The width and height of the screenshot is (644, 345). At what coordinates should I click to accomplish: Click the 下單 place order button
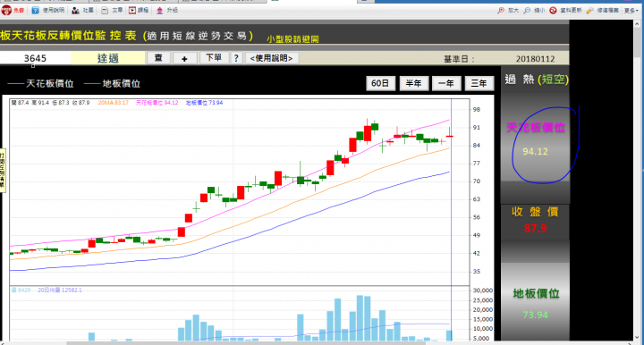tap(214, 58)
